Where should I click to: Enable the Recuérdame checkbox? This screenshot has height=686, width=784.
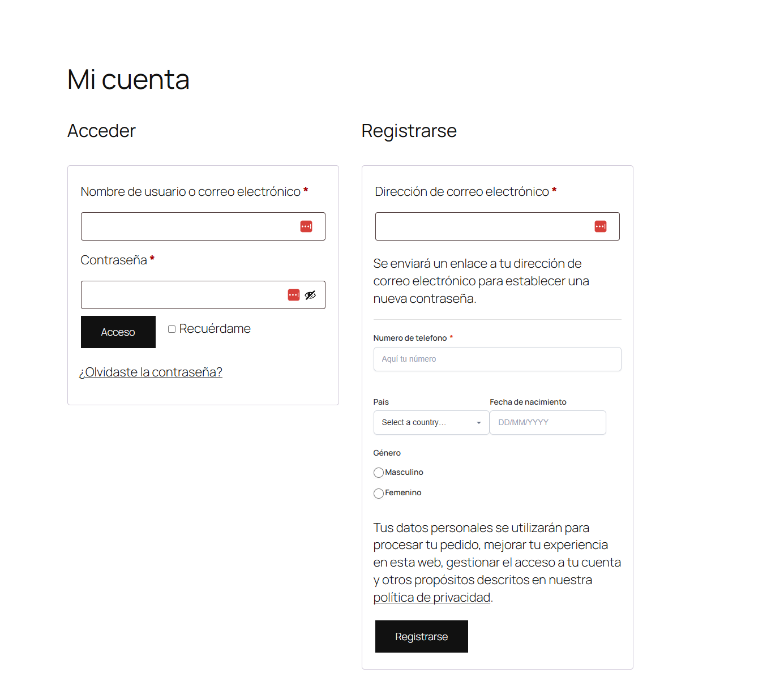pos(172,328)
